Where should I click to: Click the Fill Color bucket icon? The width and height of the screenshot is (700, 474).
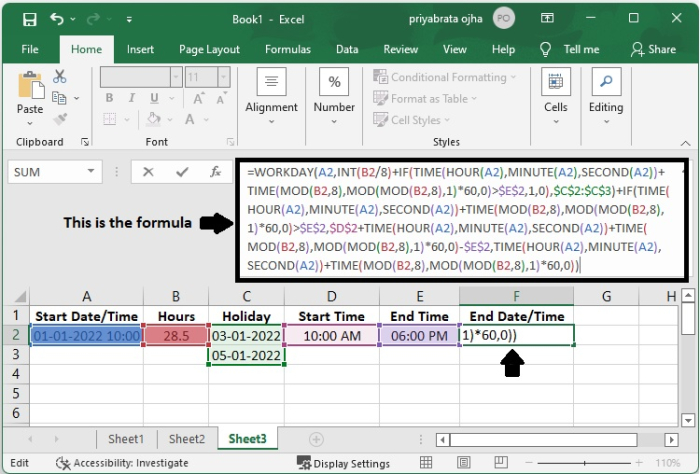coord(153,119)
